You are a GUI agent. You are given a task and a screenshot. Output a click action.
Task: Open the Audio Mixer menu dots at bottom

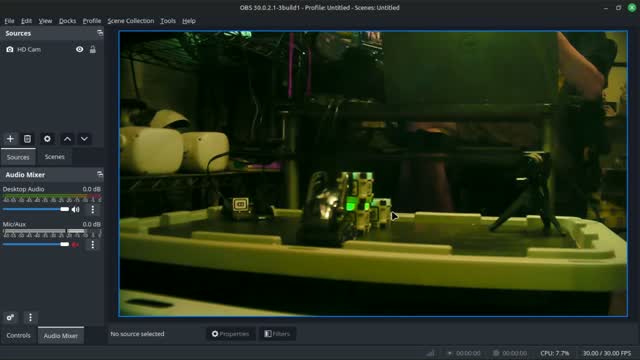coord(30,317)
